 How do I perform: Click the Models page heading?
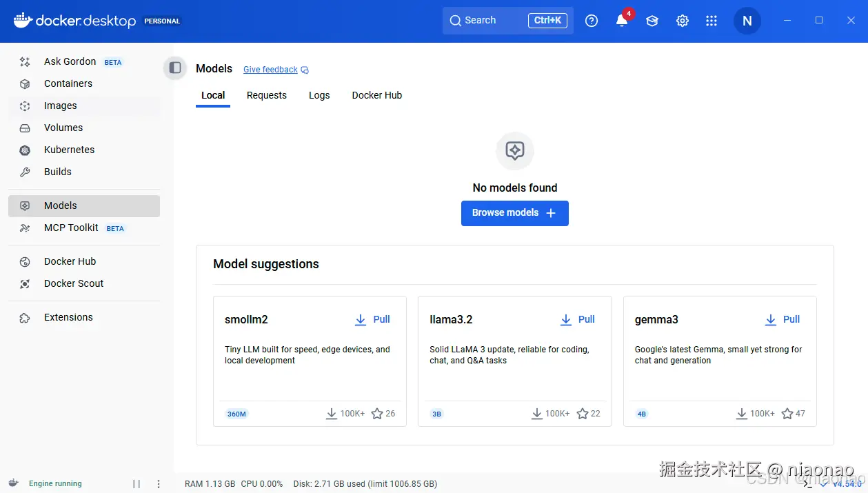pyautogui.click(x=214, y=68)
